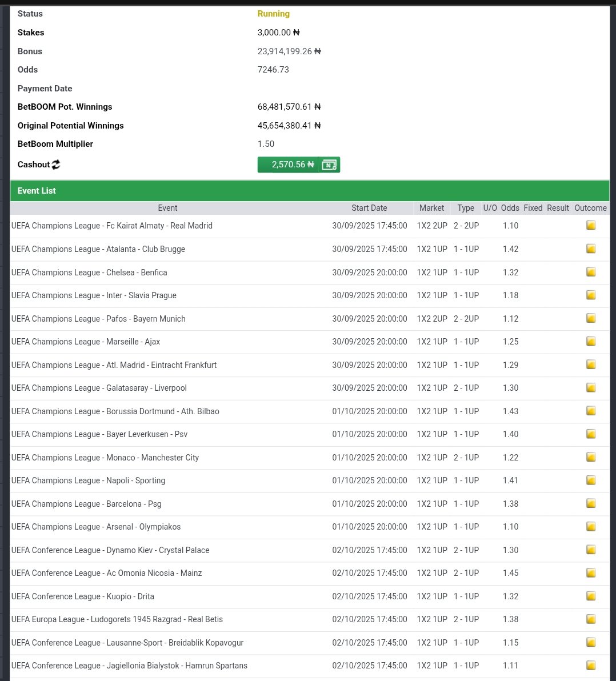Click the Running status label

(x=273, y=14)
